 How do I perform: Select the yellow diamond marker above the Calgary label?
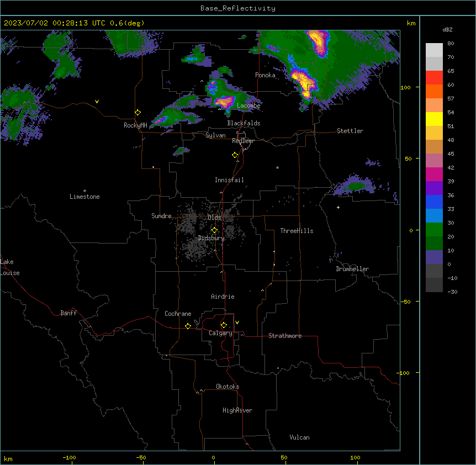224,325
